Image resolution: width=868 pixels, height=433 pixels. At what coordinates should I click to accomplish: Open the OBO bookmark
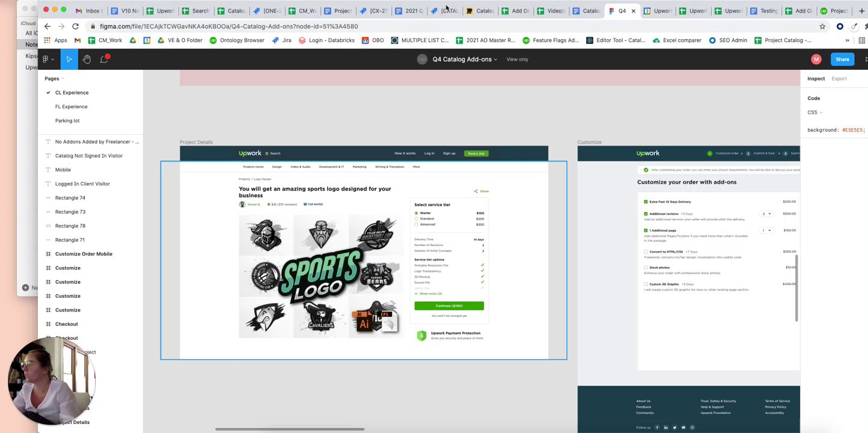point(373,40)
